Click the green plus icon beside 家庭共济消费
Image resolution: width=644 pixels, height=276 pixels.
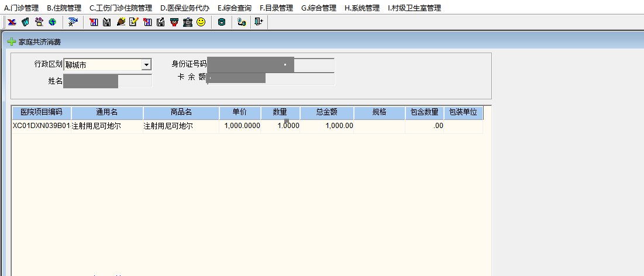click(11, 42)
